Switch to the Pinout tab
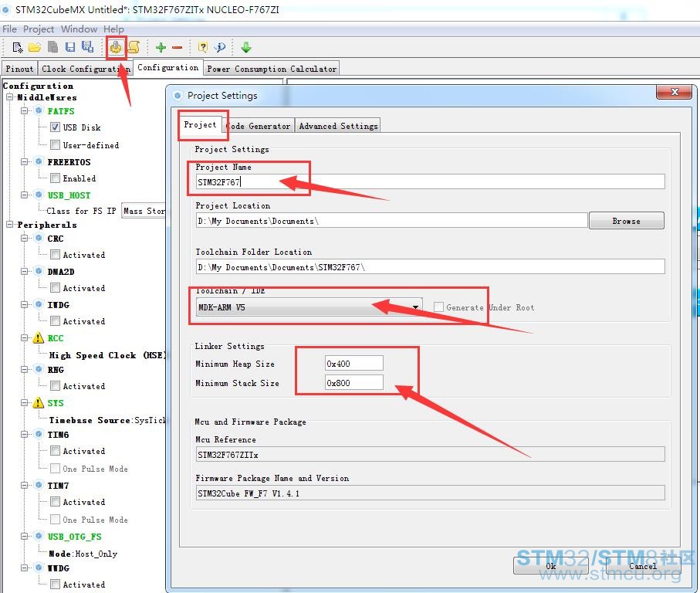700x593 pixels. click(19, 69)
